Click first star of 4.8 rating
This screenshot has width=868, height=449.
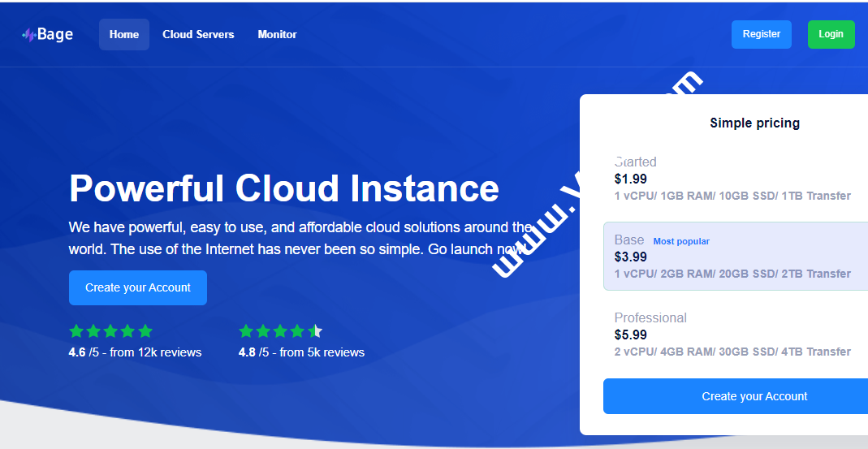(246, 331)
